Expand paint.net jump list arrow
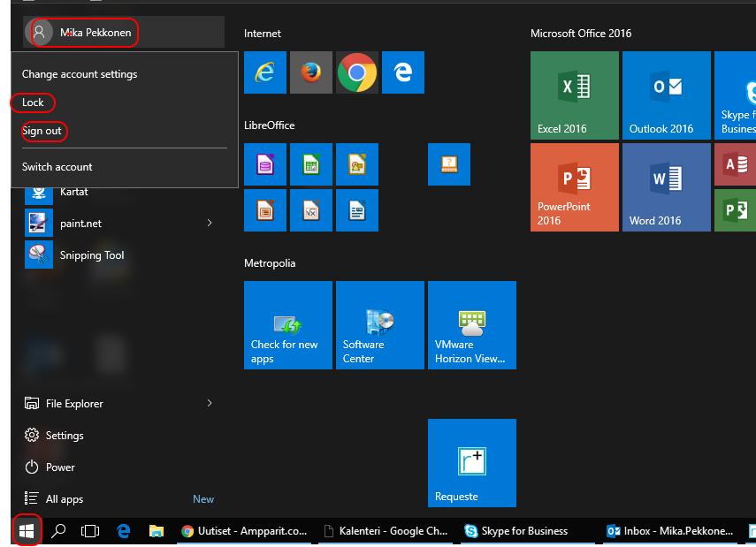 (210, 223)
